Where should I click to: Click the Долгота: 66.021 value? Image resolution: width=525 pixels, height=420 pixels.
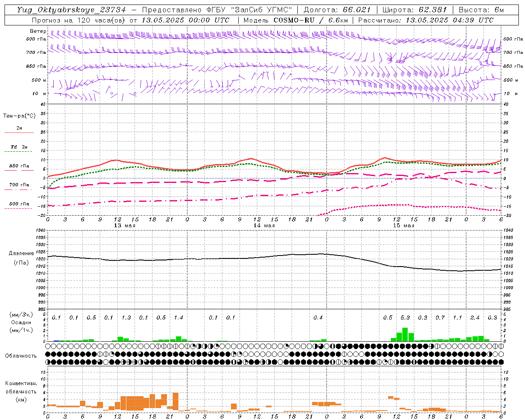click(x=337, y=10)
